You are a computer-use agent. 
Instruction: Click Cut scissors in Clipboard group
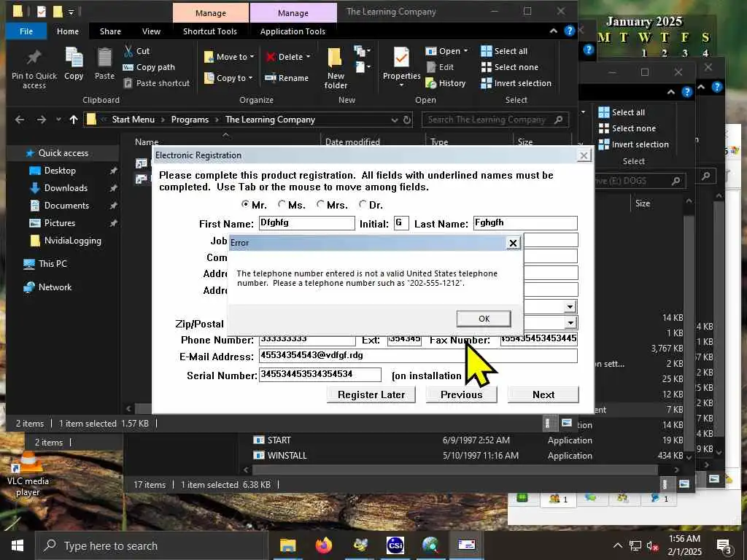click(136, 51)
